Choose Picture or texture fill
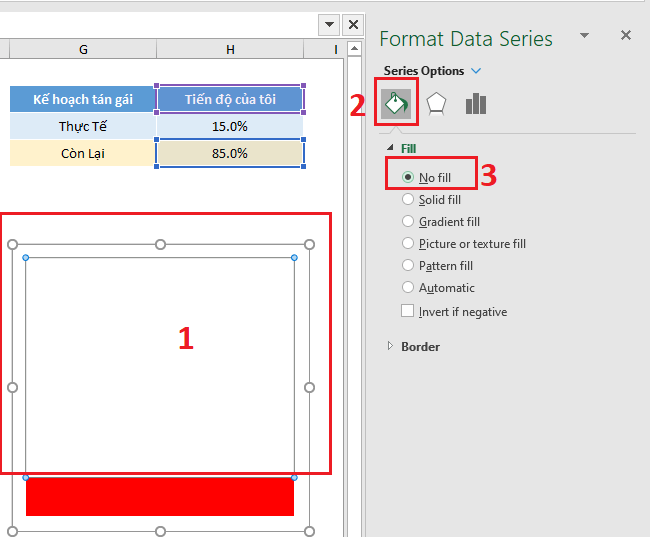 (x=408, y=243)
